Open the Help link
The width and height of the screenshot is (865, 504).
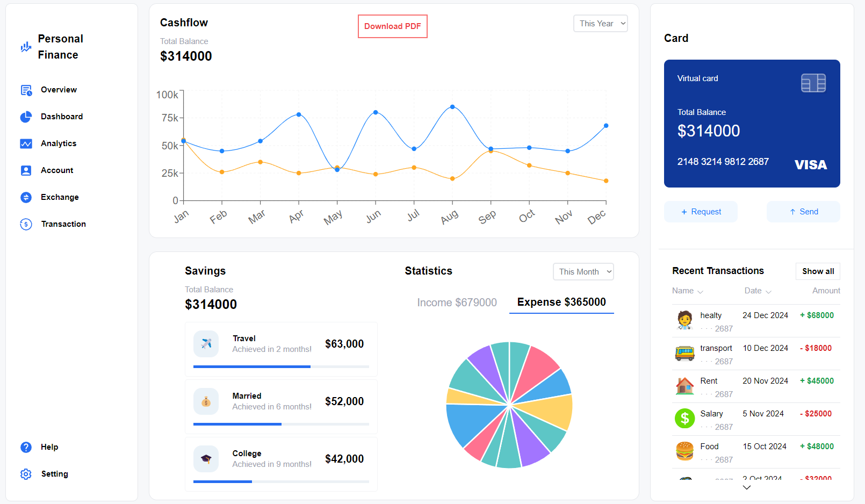(49, 447)
